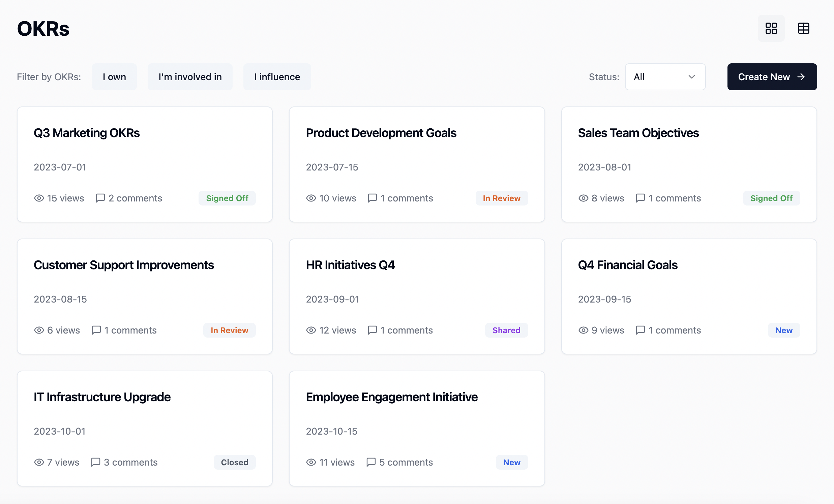The height and width of the screenshot is (504, 834).
Task: Click eye icon on HR Initiatives Q4
Action: pyautogui.click(x=311, y=330)
